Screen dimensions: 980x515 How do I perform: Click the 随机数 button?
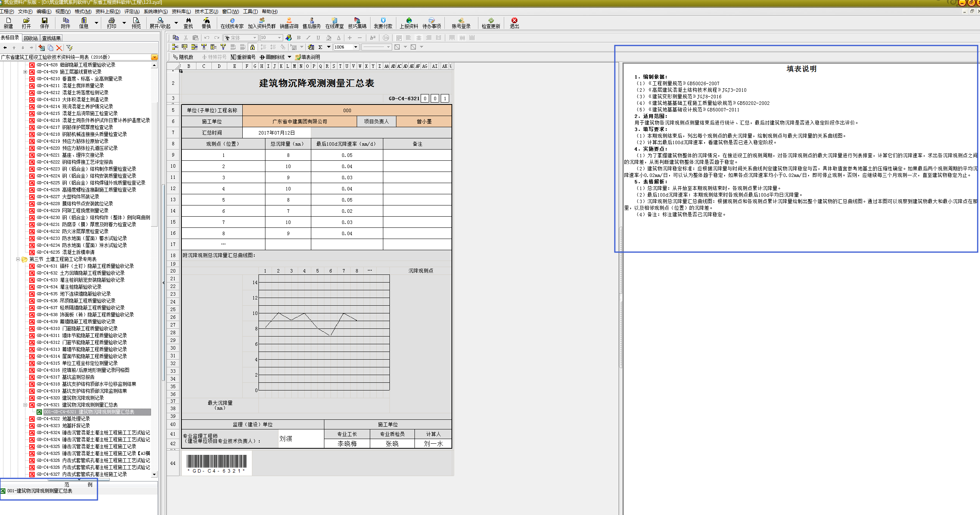click(x=183, y=57)
